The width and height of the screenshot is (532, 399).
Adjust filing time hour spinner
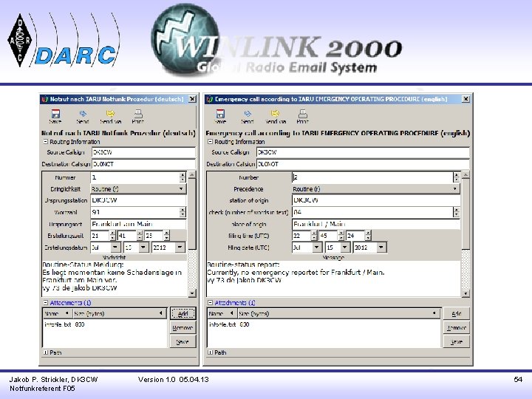click(314, 236)
